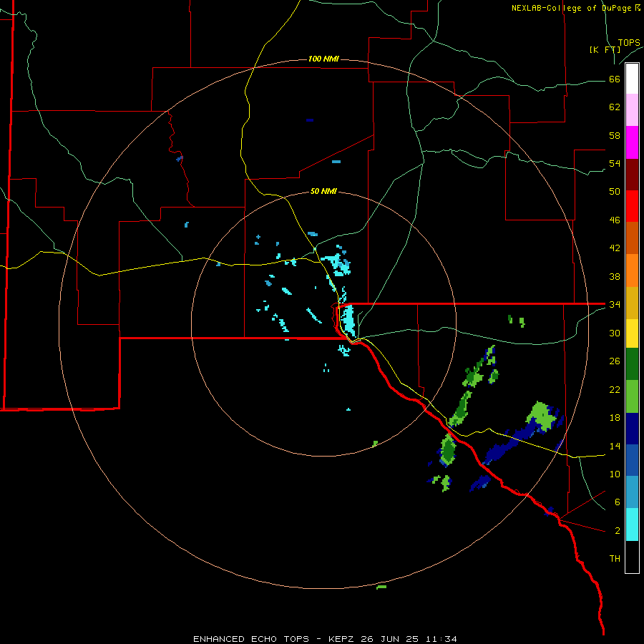
Task: Pick the bright orange legend swatch
Action: coord(632,270)
